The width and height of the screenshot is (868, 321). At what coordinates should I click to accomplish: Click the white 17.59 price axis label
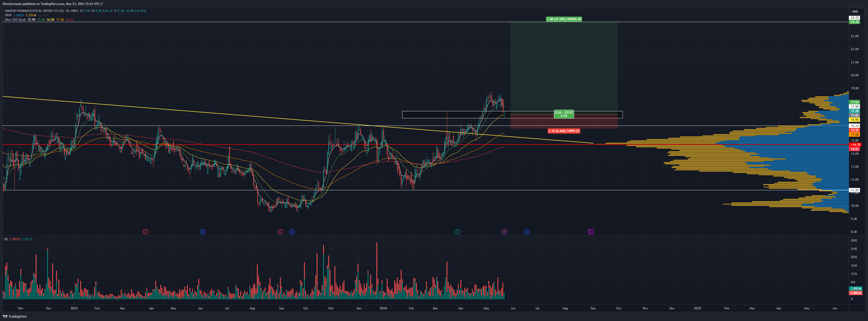855,107
